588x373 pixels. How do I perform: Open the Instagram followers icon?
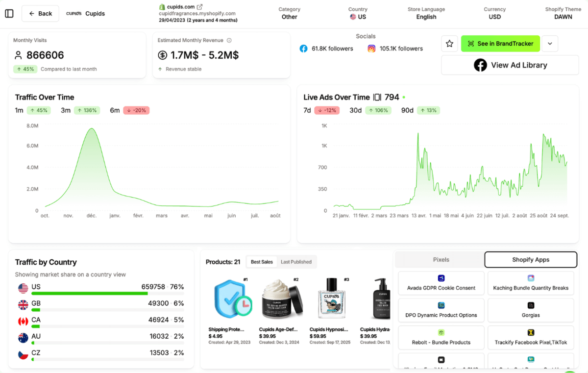point(371,49)
